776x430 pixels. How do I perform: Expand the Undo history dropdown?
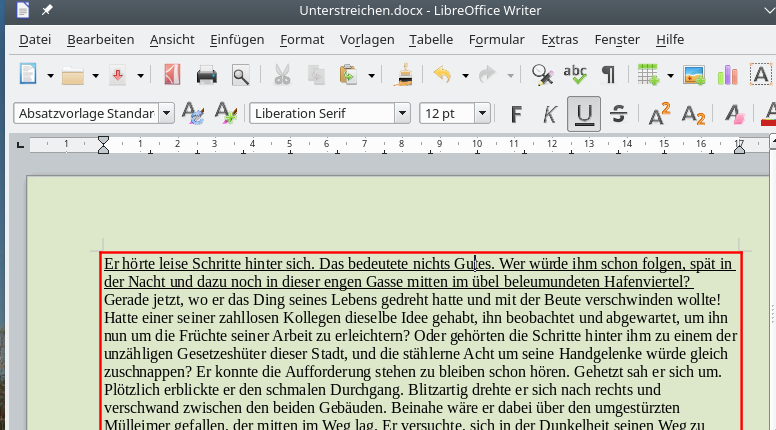[465, 76]
